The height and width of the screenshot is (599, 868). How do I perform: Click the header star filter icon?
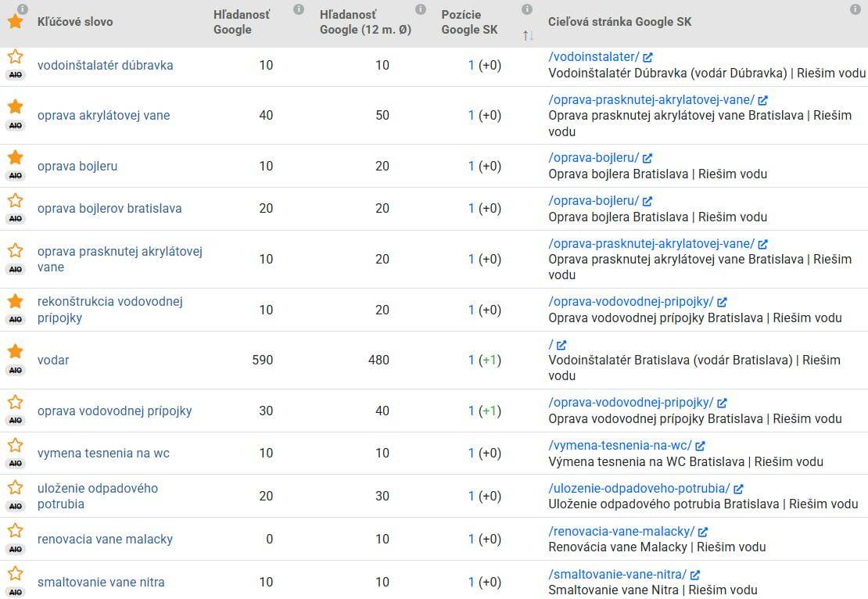tap(16, 22)
